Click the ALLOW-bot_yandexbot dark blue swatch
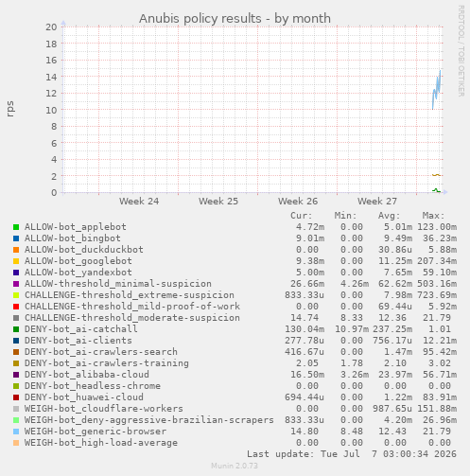This screenshot has width=470, height=476. (x=16, y=273)
